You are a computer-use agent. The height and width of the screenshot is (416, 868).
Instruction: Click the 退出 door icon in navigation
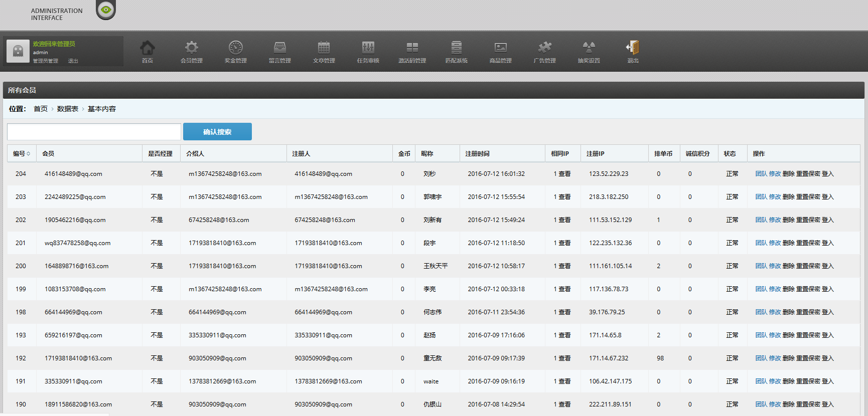pyautogui.click(x=633, y=48)
